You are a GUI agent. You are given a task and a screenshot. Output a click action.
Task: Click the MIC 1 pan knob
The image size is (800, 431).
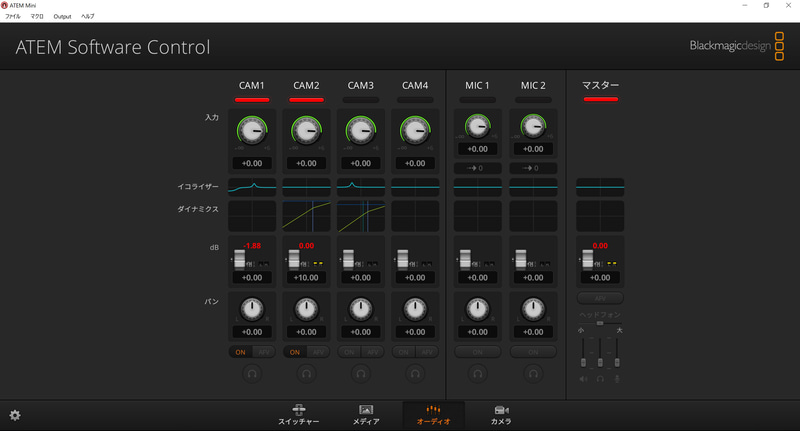click(x=478, y=309)
